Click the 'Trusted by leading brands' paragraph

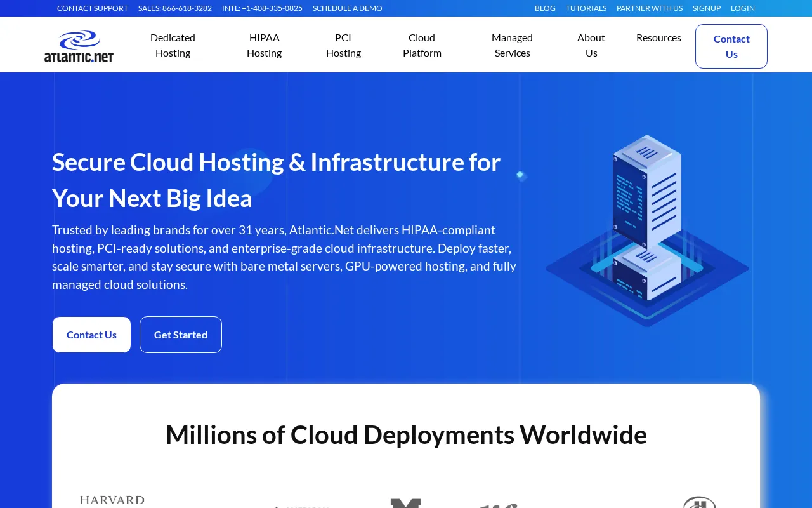coord(284,257)
